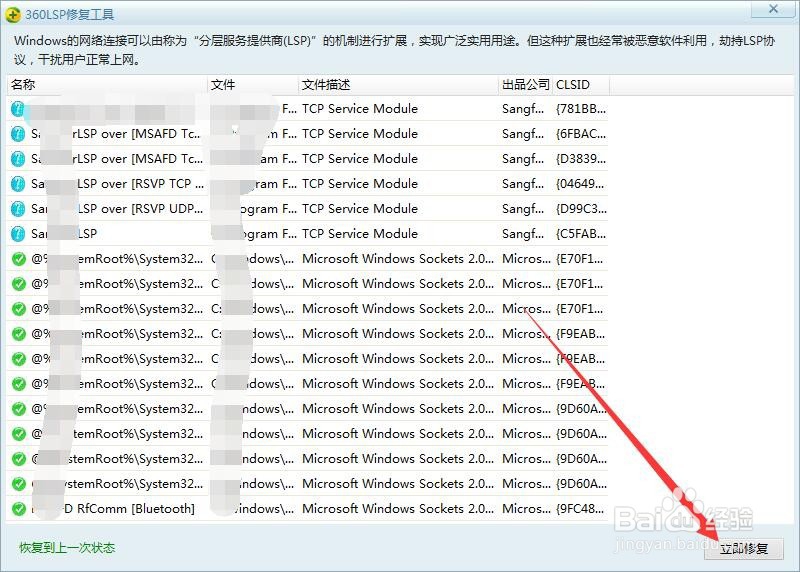800x572 pixels.
Task: Click question-mark icon beside the RSVP UDP entry
Action: pos(18,209)
